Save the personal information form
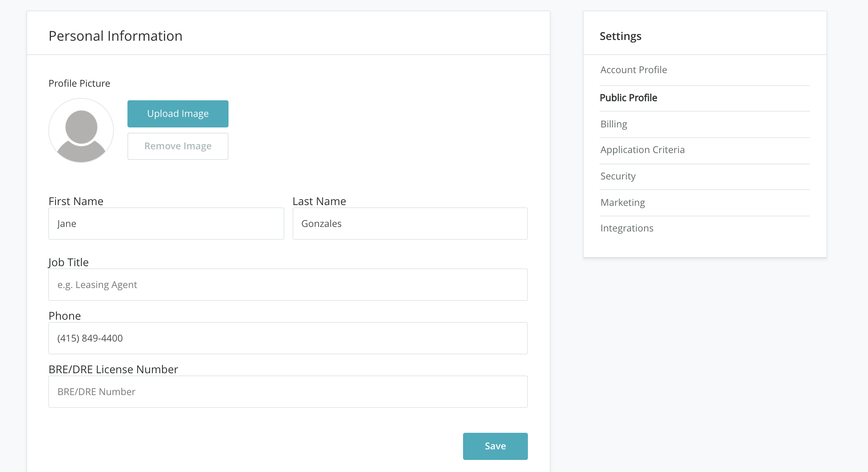Viewport: 868px width, 472px height. (x=495, y=446)
